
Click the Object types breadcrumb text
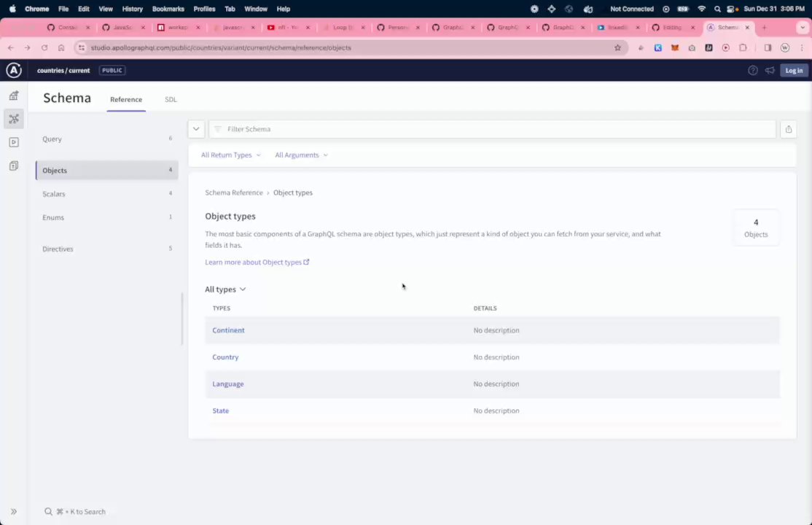tap(292, 192)
